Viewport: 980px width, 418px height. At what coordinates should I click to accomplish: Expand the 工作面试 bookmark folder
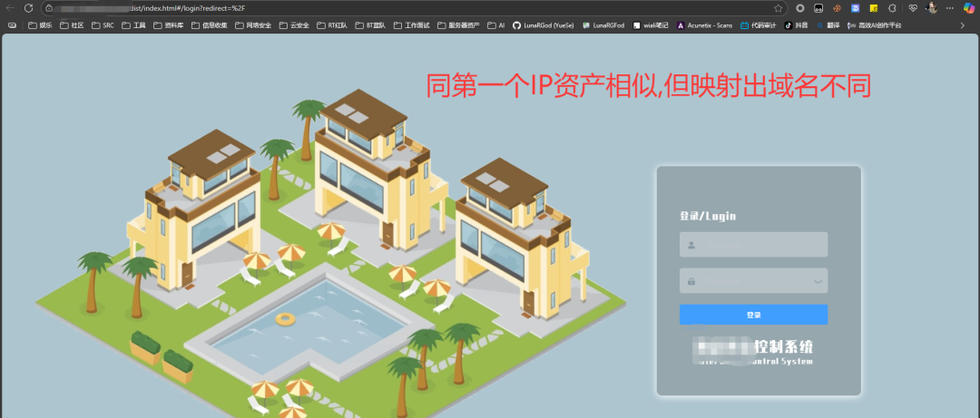[412, 25]
